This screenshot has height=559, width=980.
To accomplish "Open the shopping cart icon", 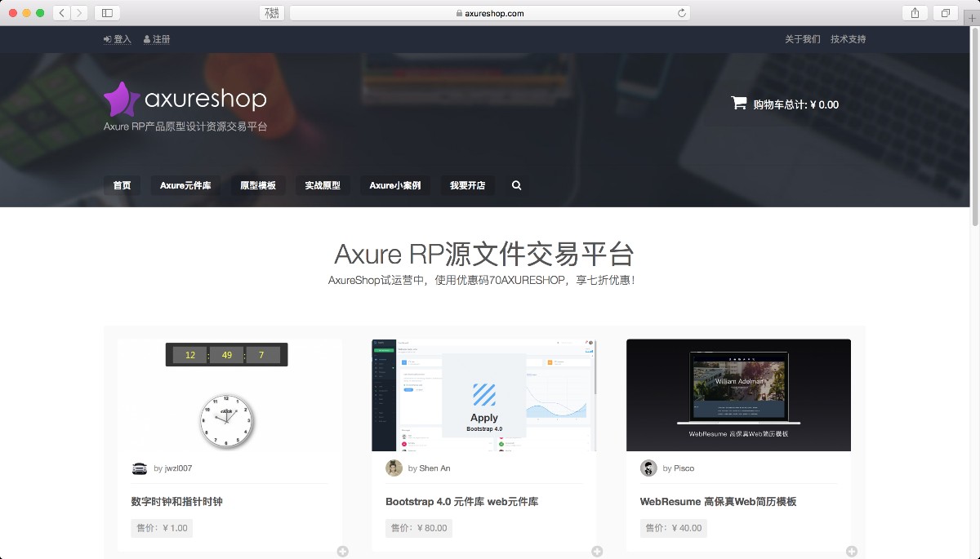I will [x=738, y=103].
